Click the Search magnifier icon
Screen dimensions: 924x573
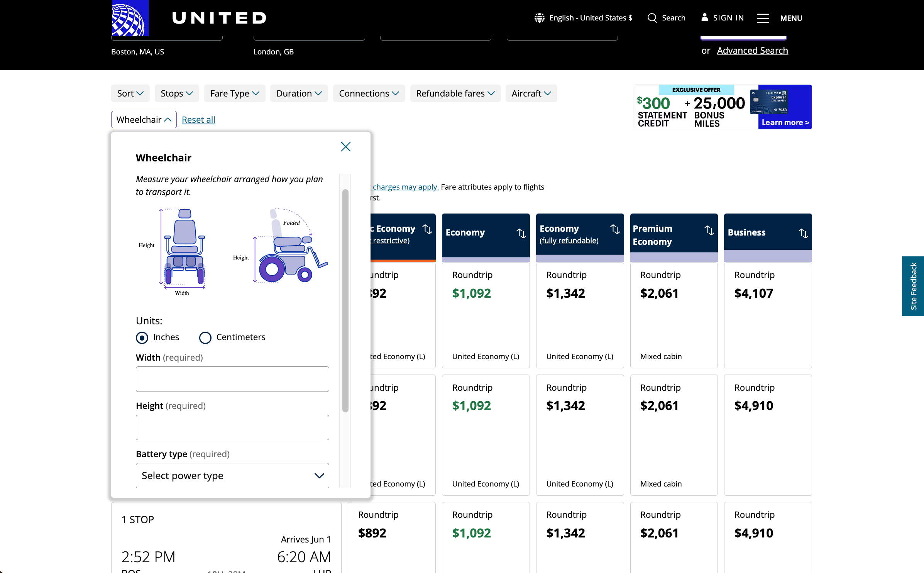pyautogui.click(x=652, y=18)
